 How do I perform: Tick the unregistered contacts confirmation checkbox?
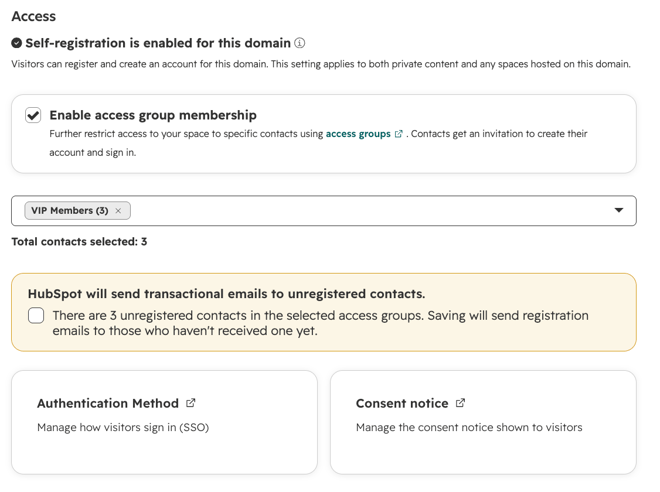click(x=36, y=316)
